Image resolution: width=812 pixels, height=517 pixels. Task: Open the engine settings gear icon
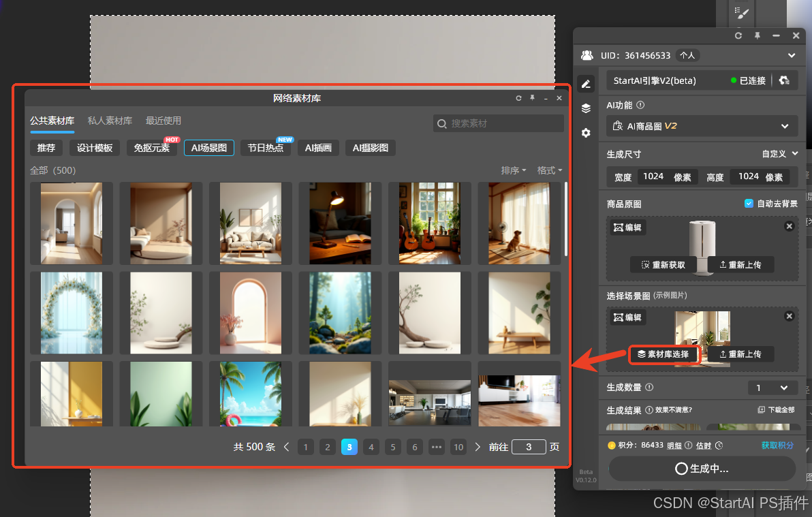tap(784, 80)
